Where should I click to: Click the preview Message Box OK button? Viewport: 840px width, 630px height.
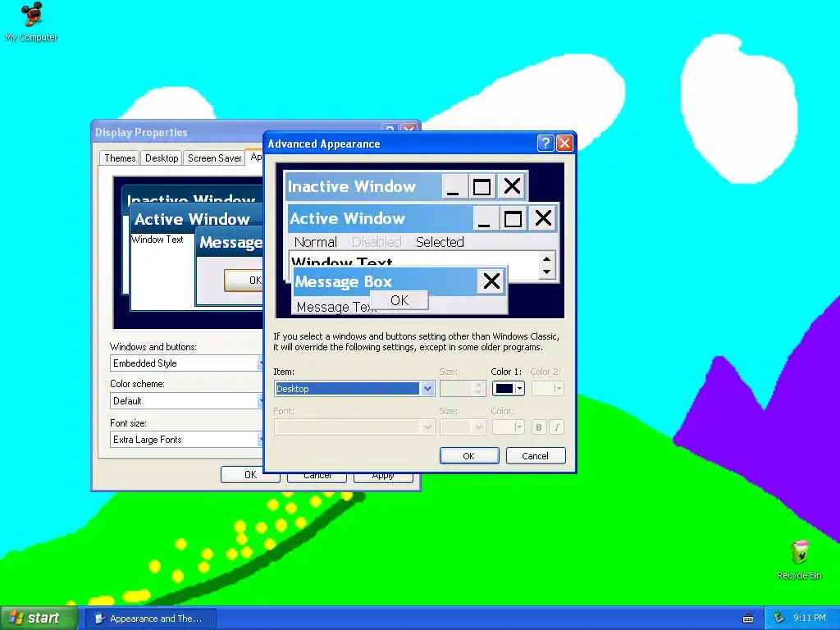click(x=399, y=300)
